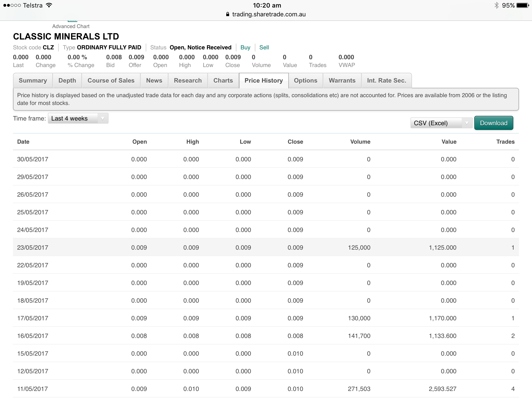Click volume 141,700 in table

(359, 336)
